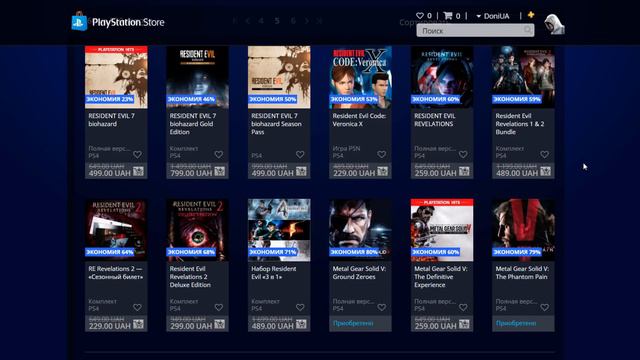Wishlist Metal Gear Solid V: The Phantom Pain
The height and width of the screenshot is (360, 640).
click(x=544, y=307)
